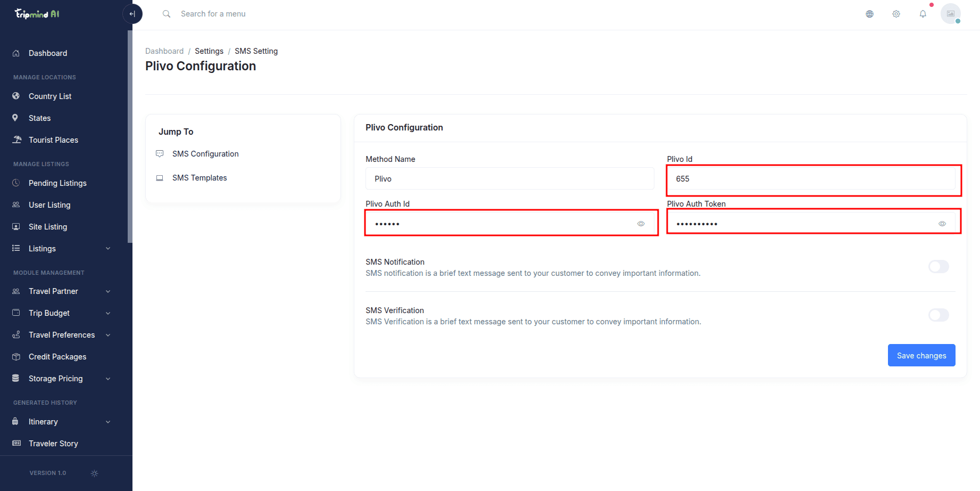Screen dimensions: 980x491
Task: Click the Tripmind AI logo
Action: 37,14
